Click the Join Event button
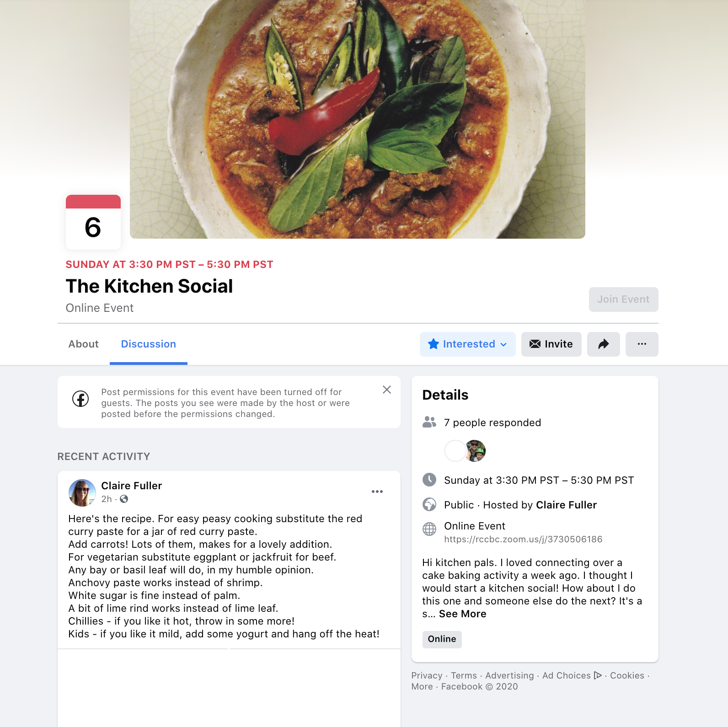The height and width of the screenshot is (727, 728). click(x=623, y=299)
